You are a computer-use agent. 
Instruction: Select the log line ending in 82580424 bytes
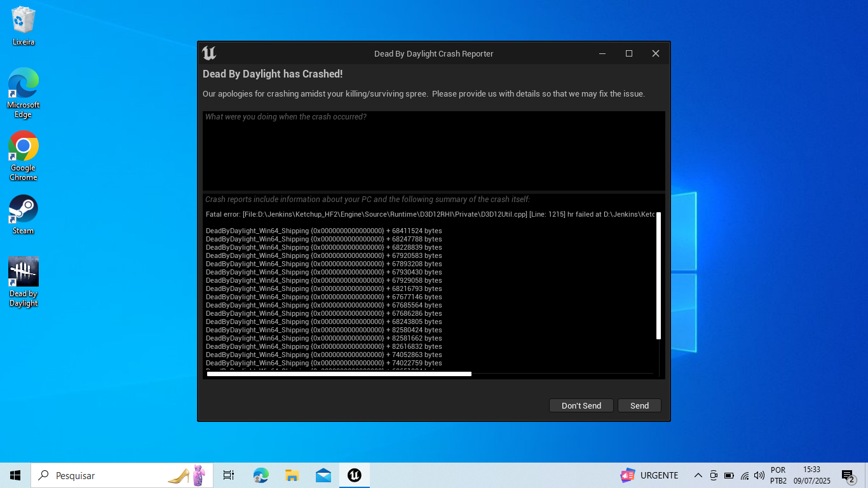324,330
